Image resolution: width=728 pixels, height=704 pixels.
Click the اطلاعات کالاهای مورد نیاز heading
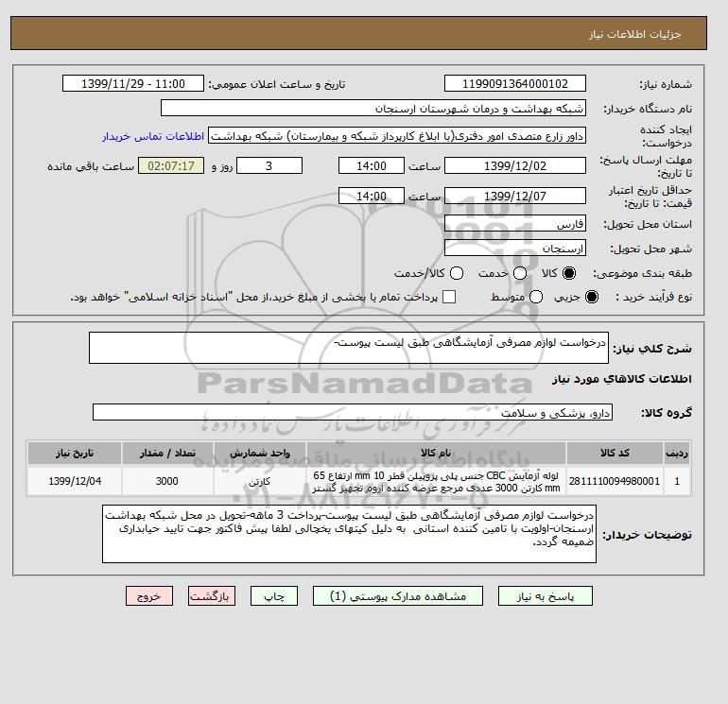(x=622, y=379)
